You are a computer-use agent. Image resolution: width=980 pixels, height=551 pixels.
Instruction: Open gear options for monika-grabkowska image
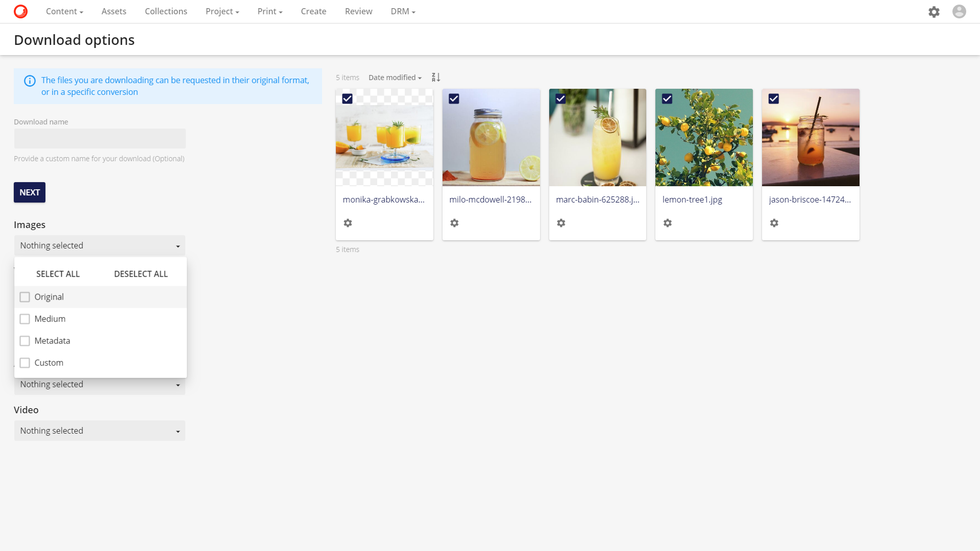pyautogui.click(x=348, y=223)
